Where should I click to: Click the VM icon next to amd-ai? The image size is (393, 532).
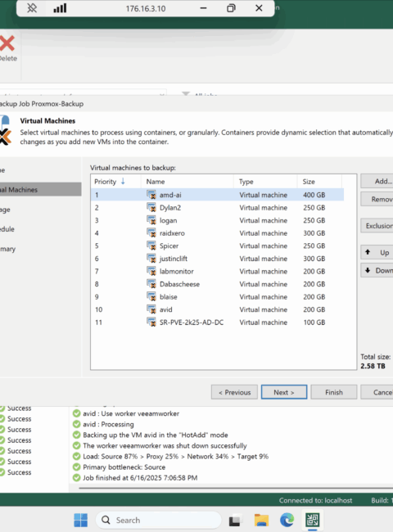[151, 195]
